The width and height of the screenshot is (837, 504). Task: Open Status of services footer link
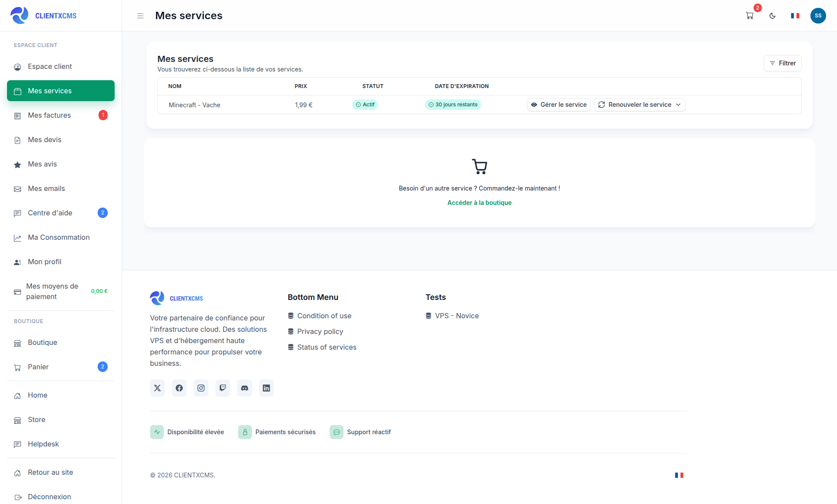click(x=327, y=347)
